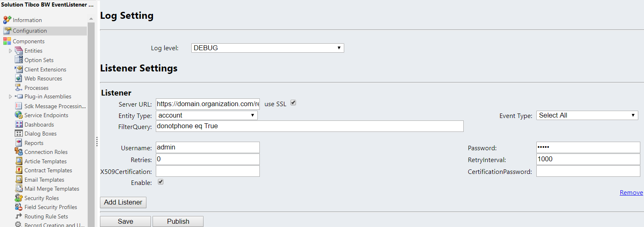644x227 pixels.
Task: Click the Routing Rule Sets icon
Action: pyautogui.click(x=19, y=216)
